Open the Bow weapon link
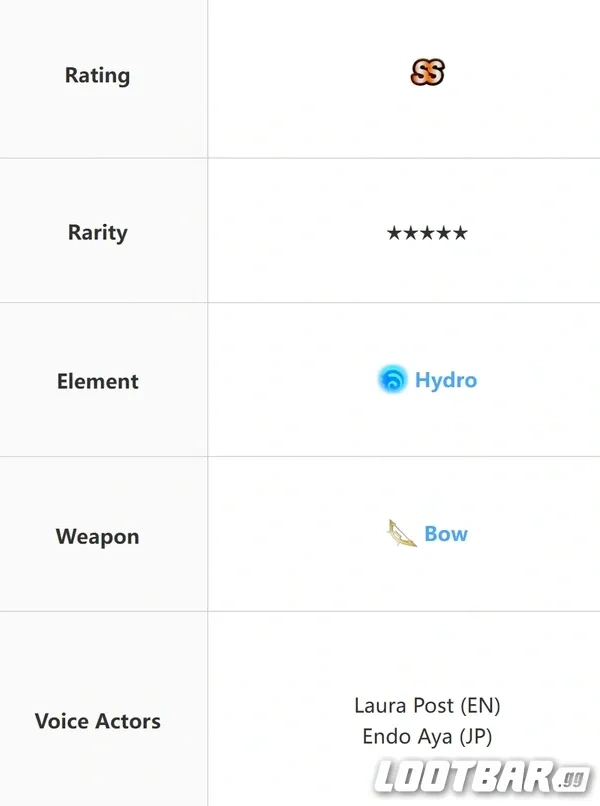 tap(446, 534)
